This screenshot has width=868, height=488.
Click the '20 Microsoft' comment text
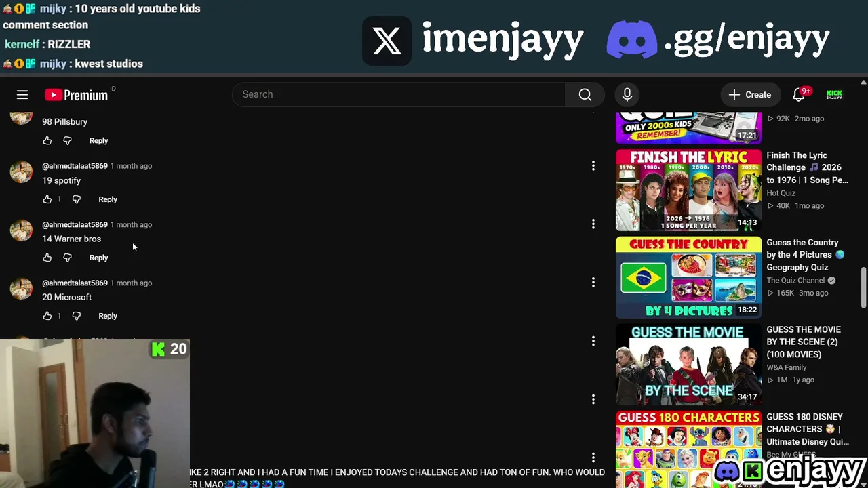click(66, 298)
